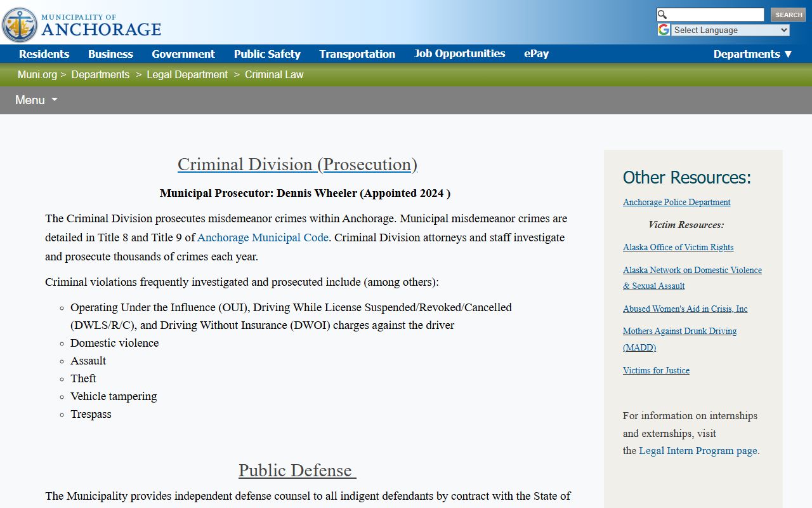This screenshot has width=812, height=508.
Task: Click the Google logo beside Select Language
Action: click(664, 30)
